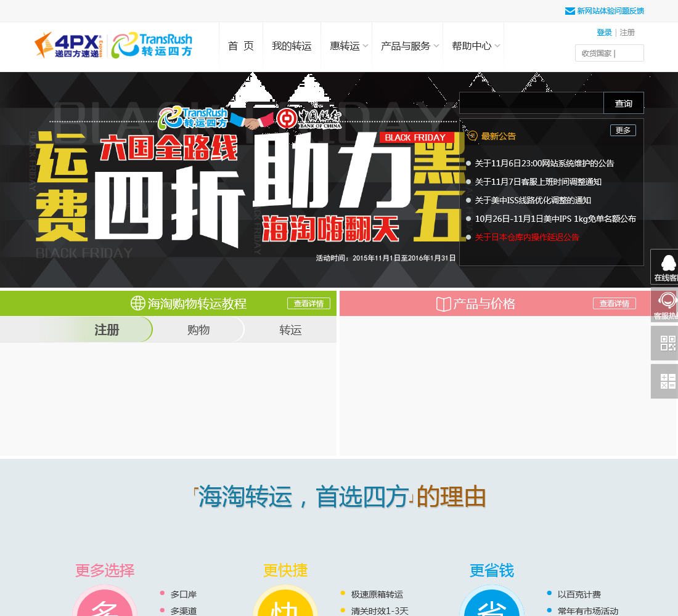Open 关于11月6日23:00网站系统维护的公告

(x=544, y=163)
